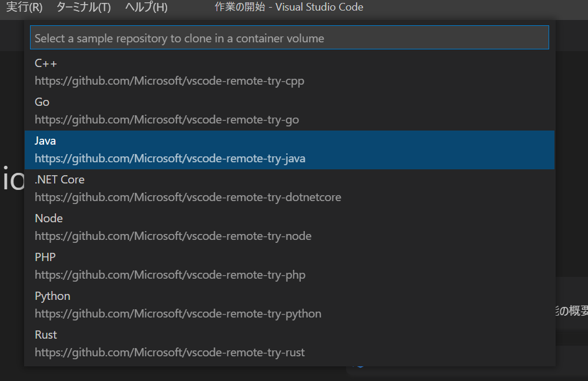
Task: Click the 作業の開始 - Visual Studio Code title
Action: click(x=289, y=7)
